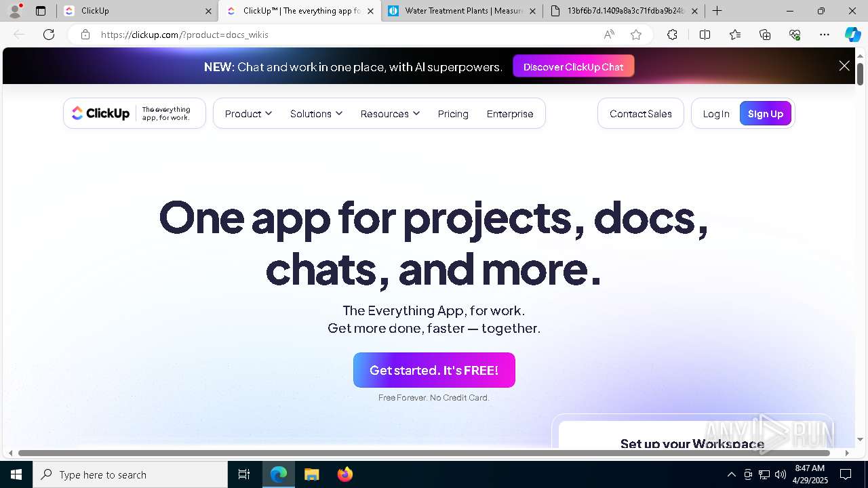The width and height of the screenshot is (868, 488).
Task: Open File Explorer from the taskbar
Action: tap(311, 474)
